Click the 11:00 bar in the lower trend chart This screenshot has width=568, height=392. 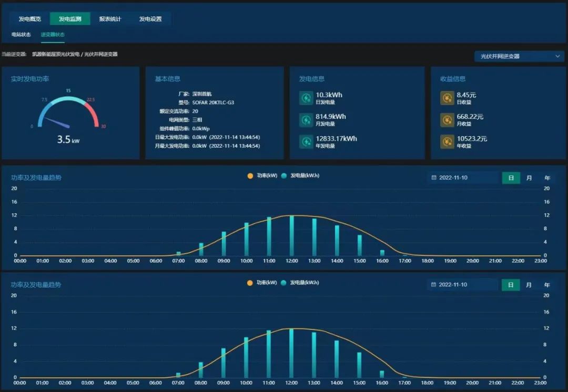(x=269, y=354)
